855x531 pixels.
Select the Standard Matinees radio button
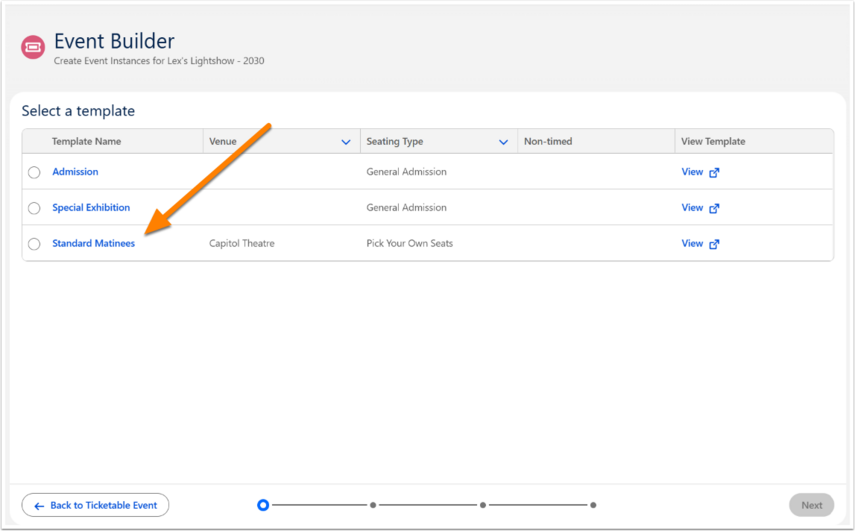(34, 244)
